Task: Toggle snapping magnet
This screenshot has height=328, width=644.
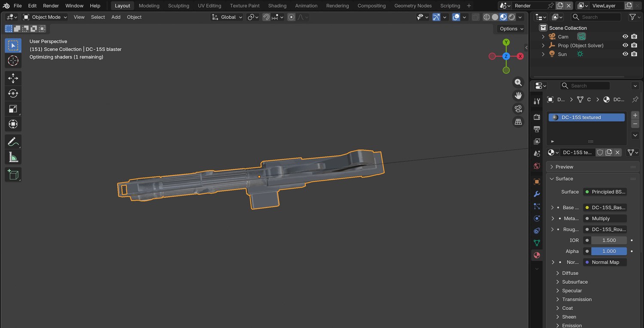Action: (x=266, y=17)
